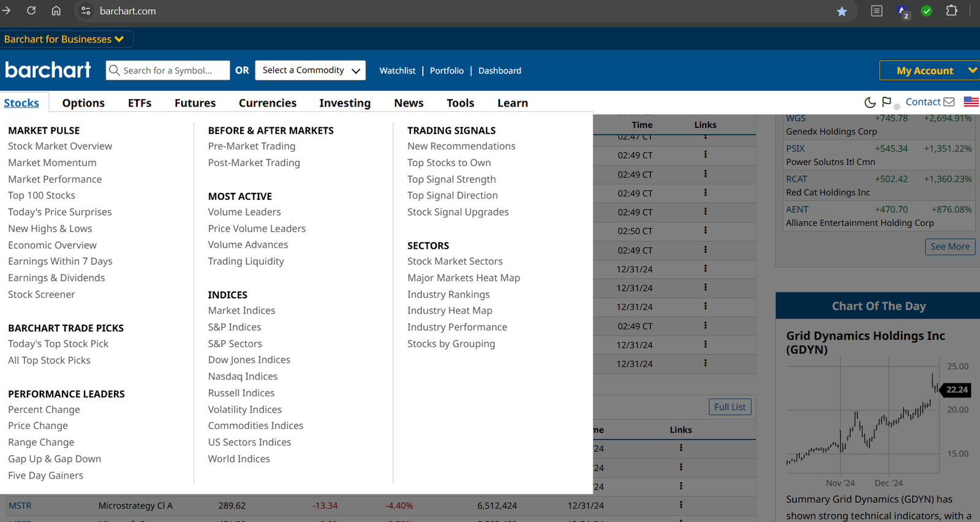Reload the page with the browser refresh icon

[x=31, y=10]
